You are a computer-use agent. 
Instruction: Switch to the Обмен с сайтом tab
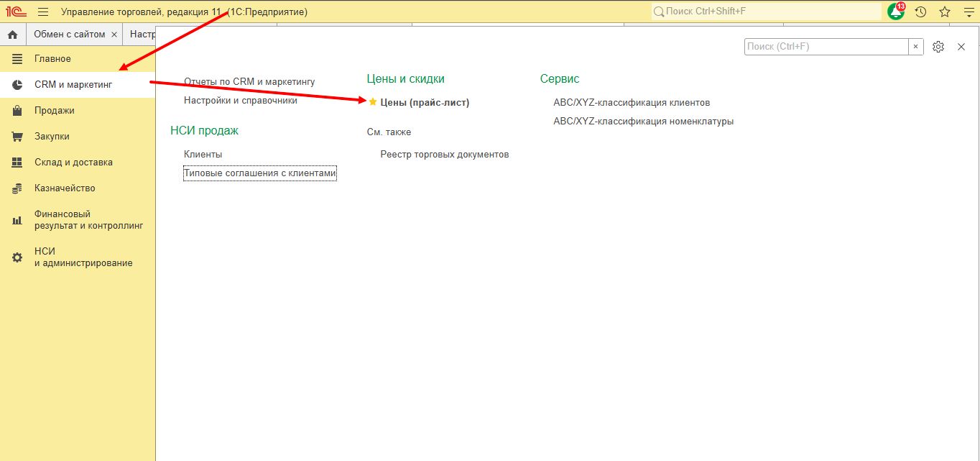click(x=69, y=35)
